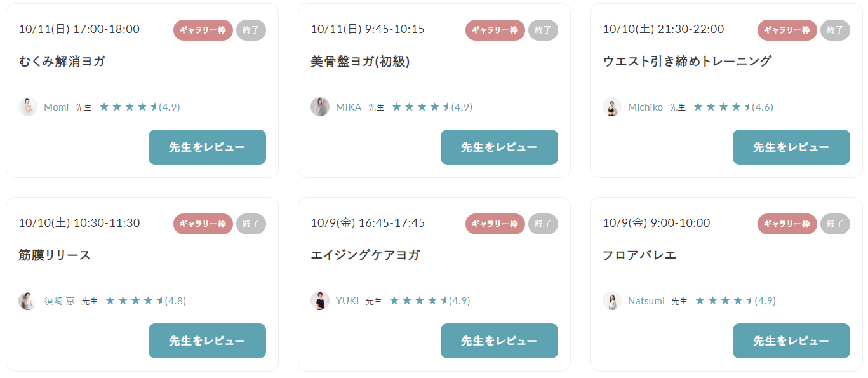868x378 pixels.
Task: Click MIKA instructor avatar photo
Action: click(320, 107)
